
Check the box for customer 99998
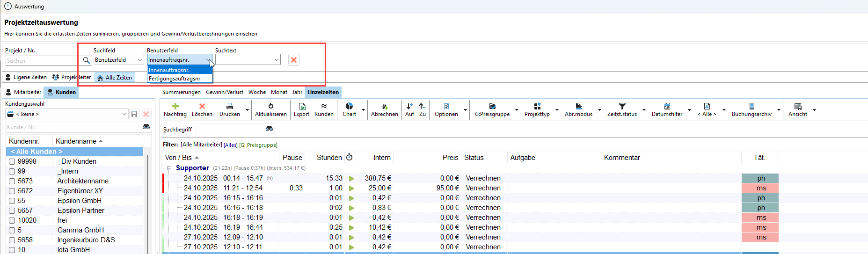pos(12,161)
